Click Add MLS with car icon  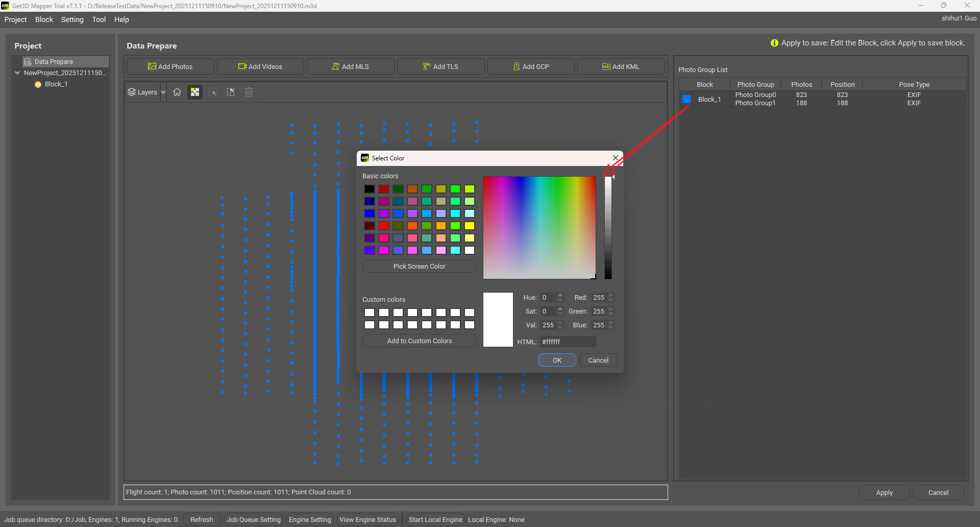click(350, 66)
